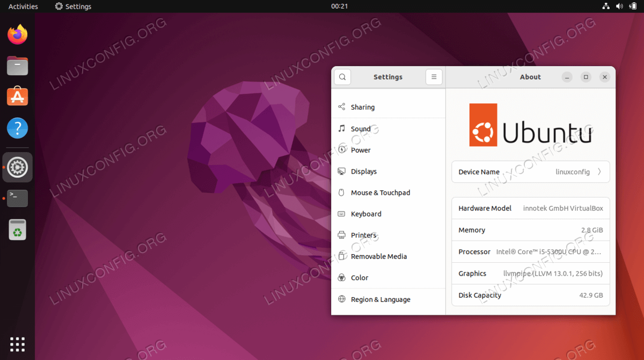The height and width of the screenshot is (360, 644).
Task: Click the battery icon in top bar
Action: pyautogui.click(x=633, y=6)
